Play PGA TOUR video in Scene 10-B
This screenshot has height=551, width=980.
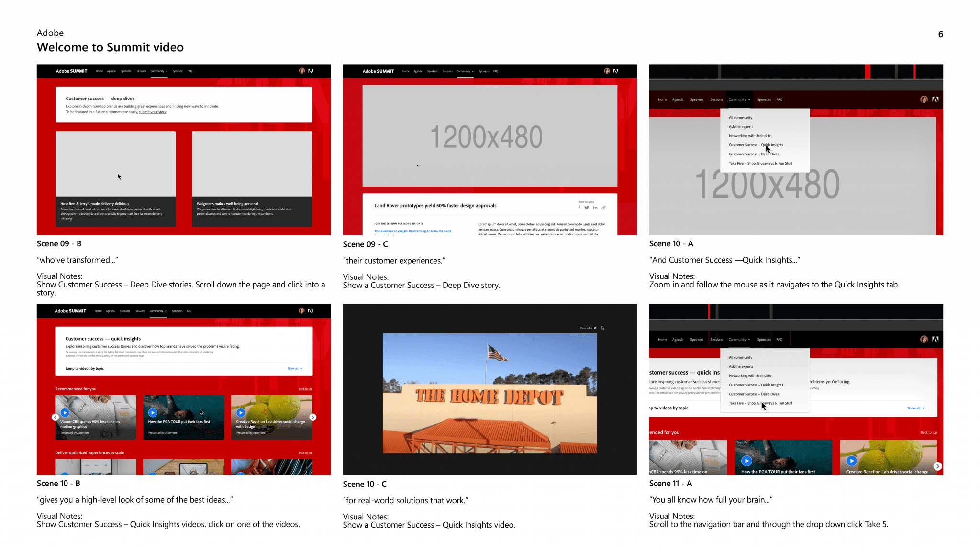click(153, 412)
